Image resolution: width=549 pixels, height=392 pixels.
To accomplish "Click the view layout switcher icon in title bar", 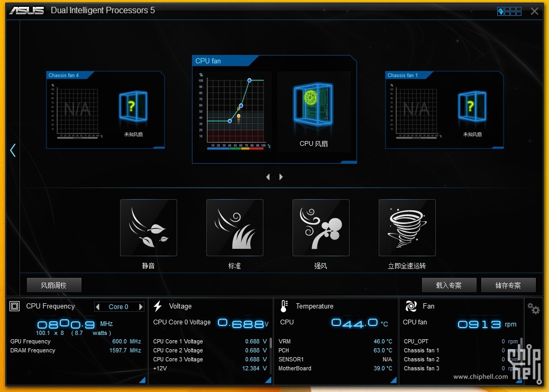I will coord(509,11).
